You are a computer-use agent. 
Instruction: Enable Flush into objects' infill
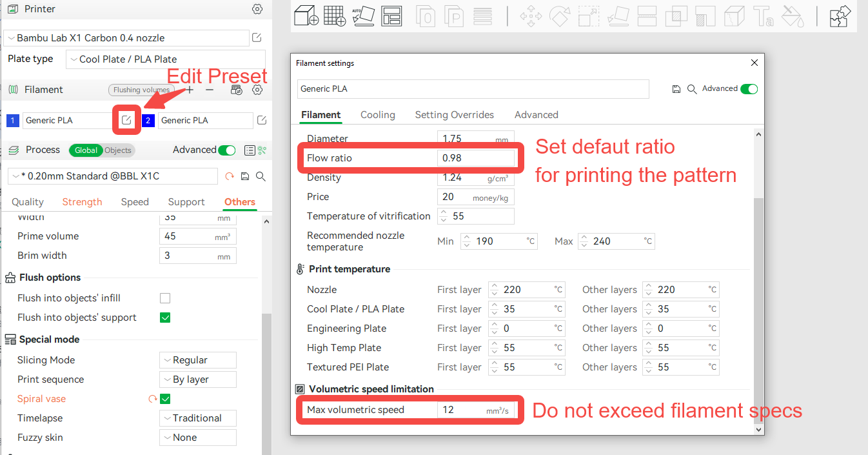(x=165, y=298)
